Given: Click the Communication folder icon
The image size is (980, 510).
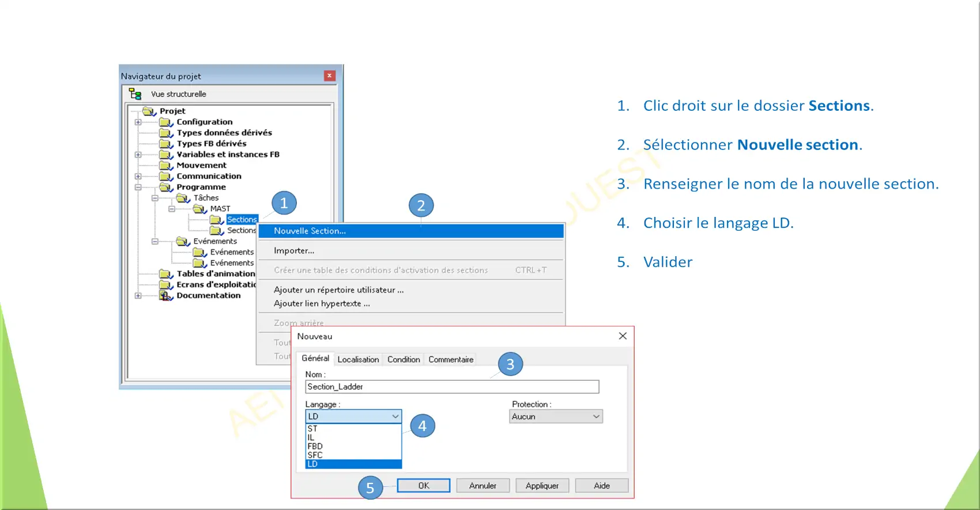Looking at the screenshot, I should pyautogui.click(x=166, y=177).
